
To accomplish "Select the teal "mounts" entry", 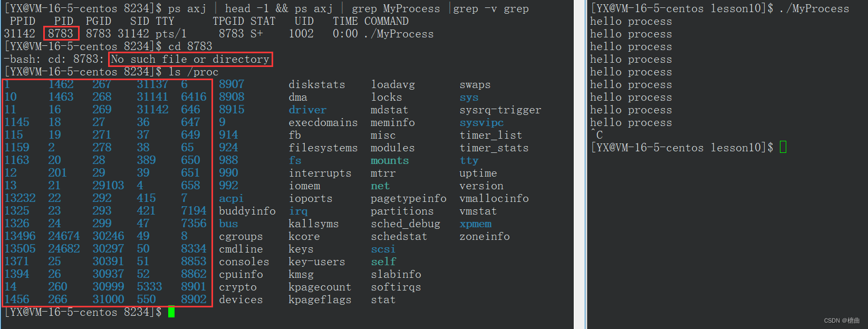I will tap(390, 160).
